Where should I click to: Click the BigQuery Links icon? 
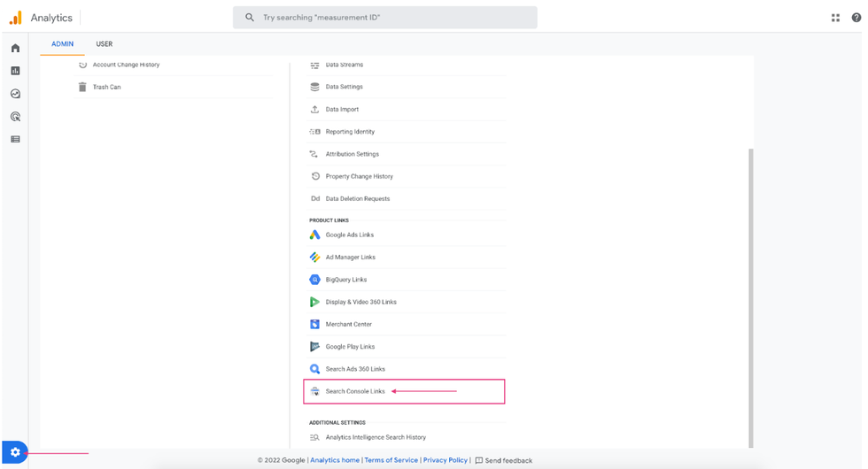(314, 280)
